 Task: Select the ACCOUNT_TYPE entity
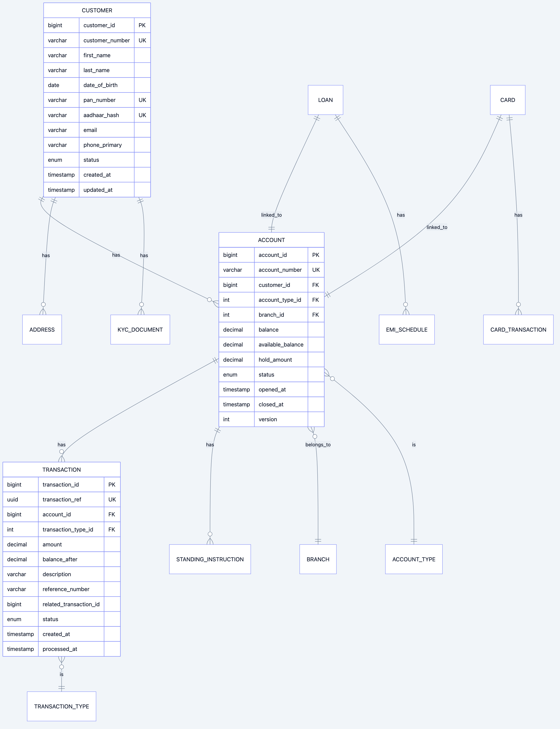click(414, 559)
